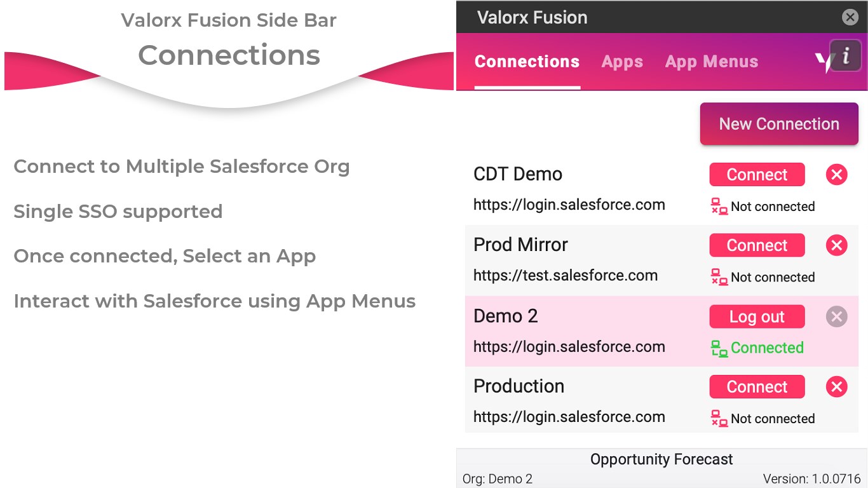
Task: Click the green Connected status icon
Action: click(719, 348)
